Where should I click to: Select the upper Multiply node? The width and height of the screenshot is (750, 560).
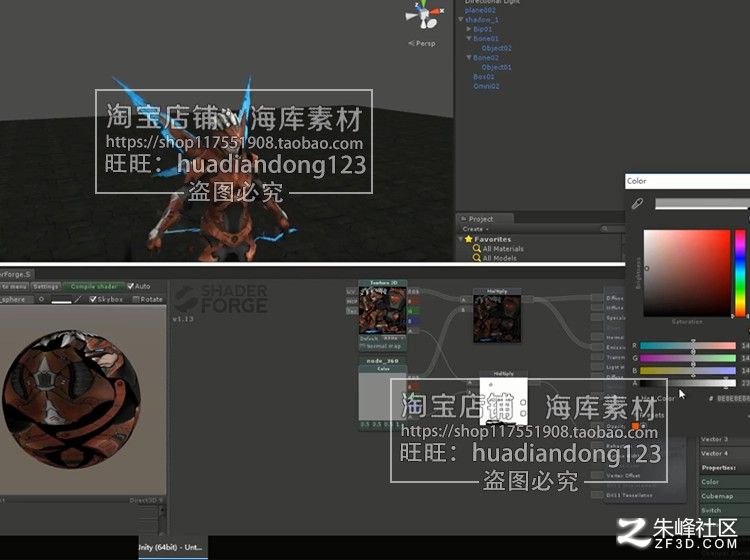497,316
